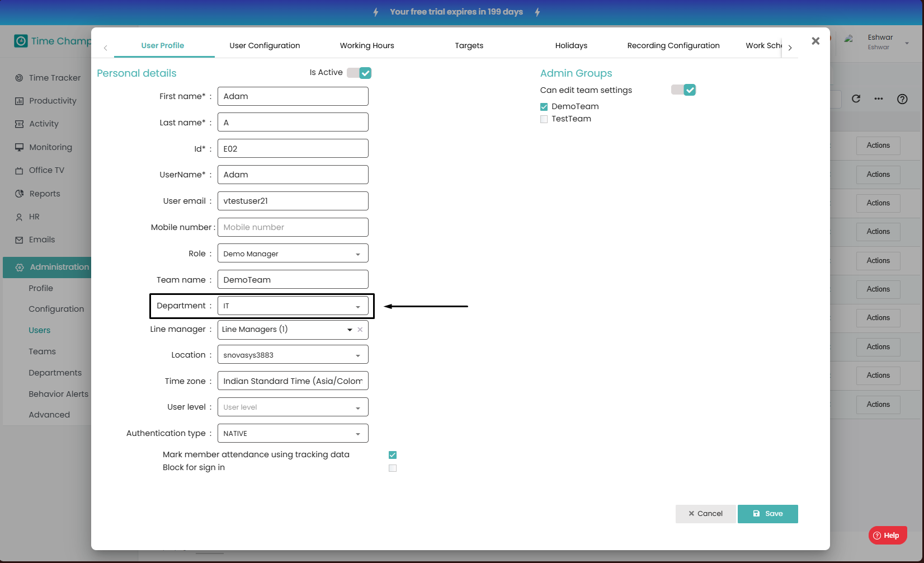Expand the Role dropdown
Image resolution: width=924 pixels, height=563 pixels.
point(293,254)
